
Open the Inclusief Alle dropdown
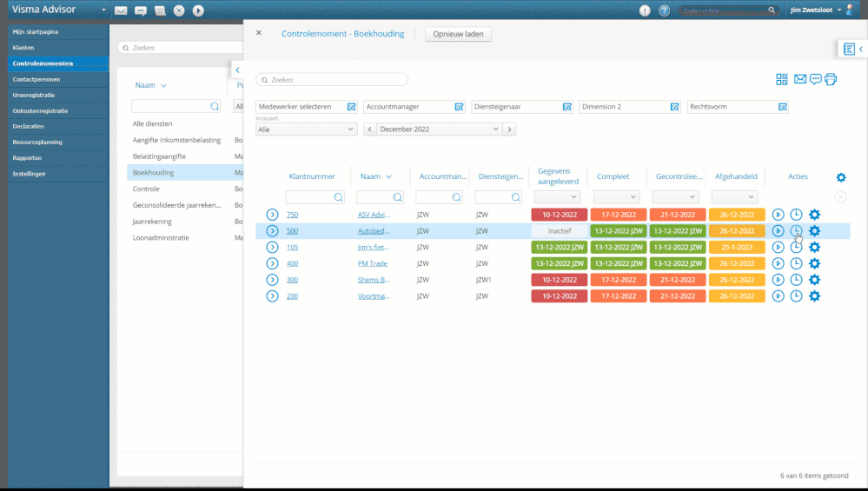point(306,129)
